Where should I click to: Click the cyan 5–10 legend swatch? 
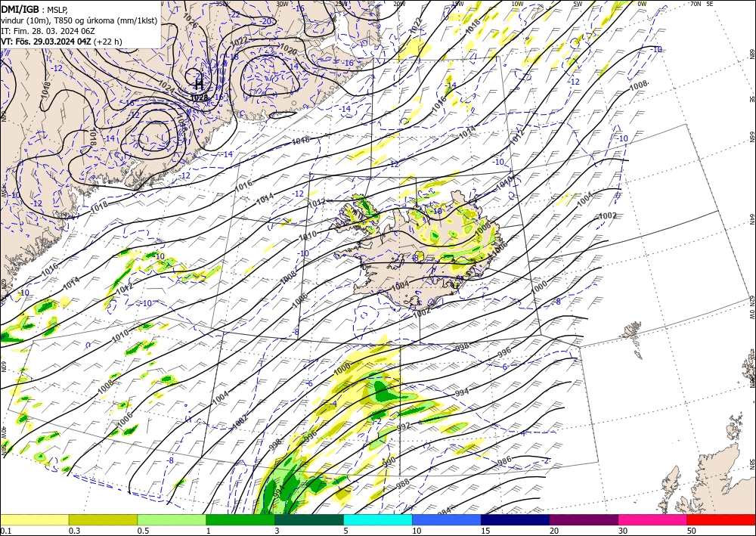(x=378, y=519)
